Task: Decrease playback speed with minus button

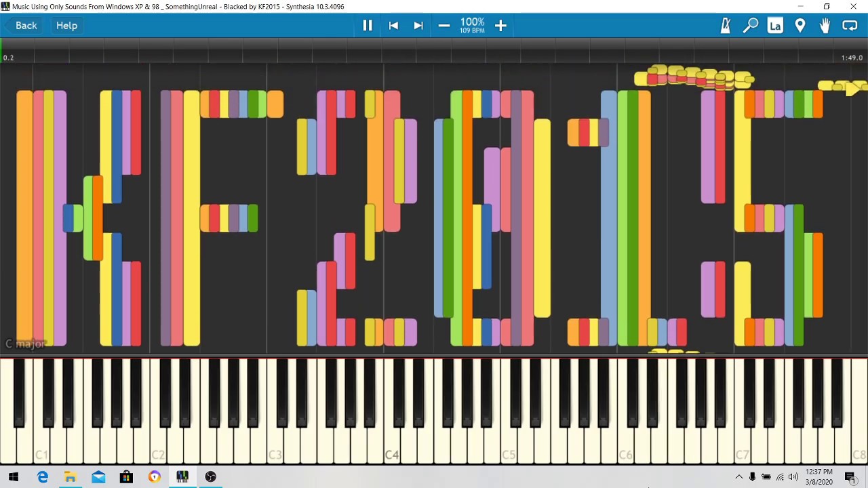Action: tap(444, 25)
